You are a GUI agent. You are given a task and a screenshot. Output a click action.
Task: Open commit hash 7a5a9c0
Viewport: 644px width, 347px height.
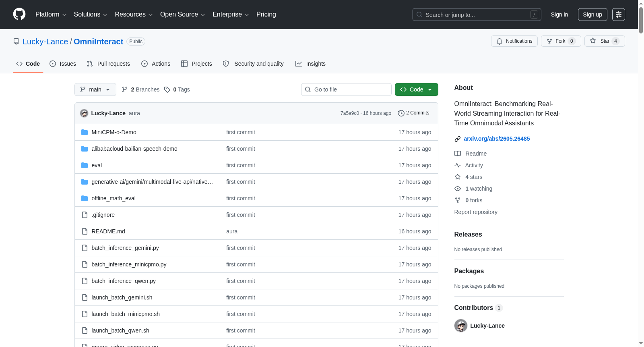pos(350,113)
